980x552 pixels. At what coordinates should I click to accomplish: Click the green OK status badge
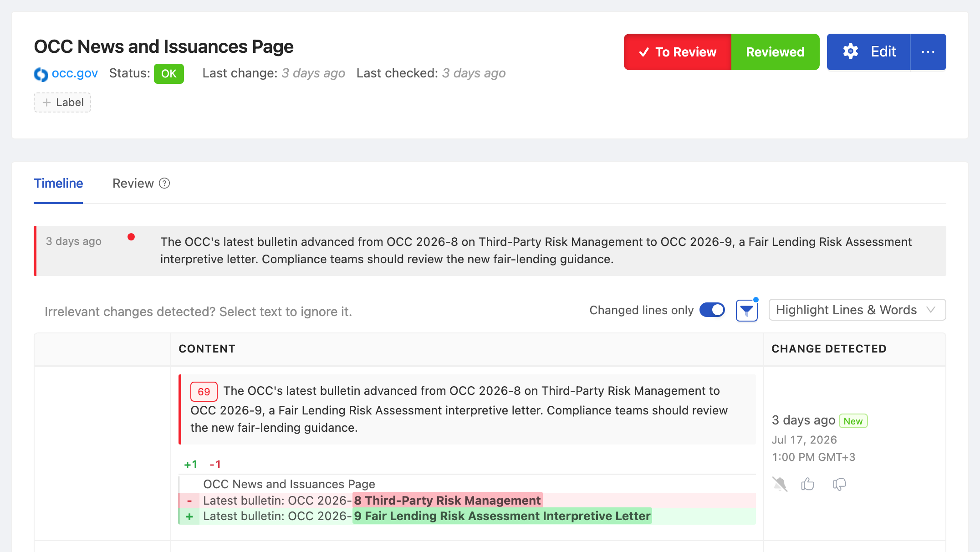pos(168,74)
